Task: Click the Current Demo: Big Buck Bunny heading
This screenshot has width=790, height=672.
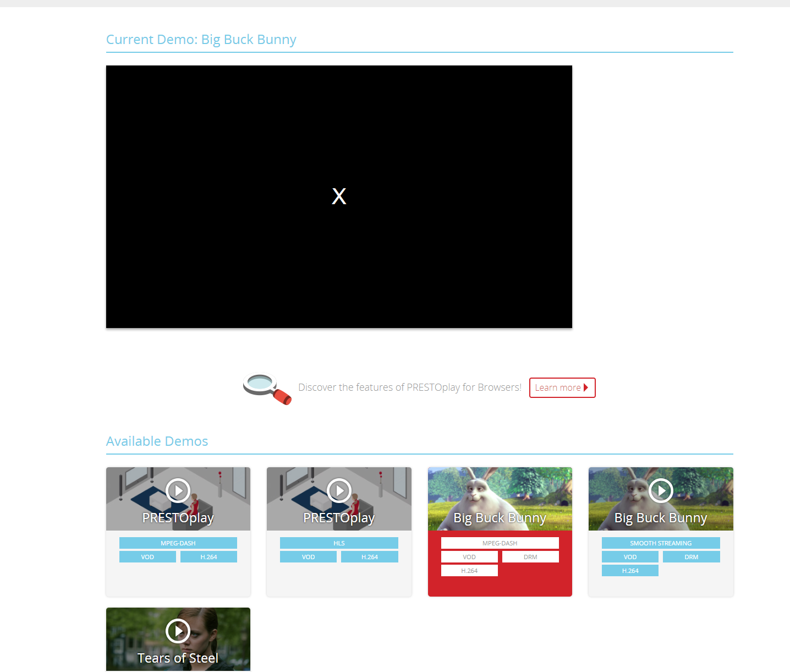Action: tap(201, 40)
